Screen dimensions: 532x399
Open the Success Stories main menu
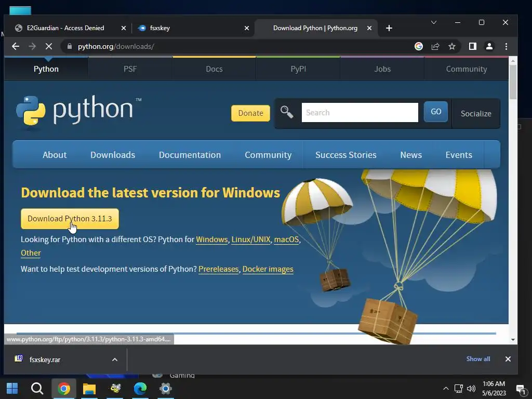click(x=345, y=155)
